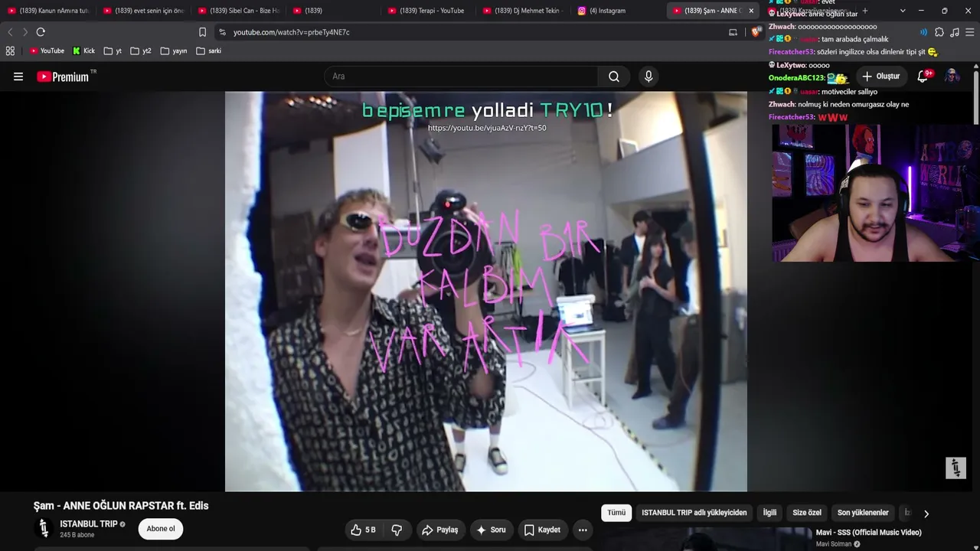The height and width of the screenshot is (551, 980).
Task: Open the 'yt' bookmarks folder
Action: [113, 51]
